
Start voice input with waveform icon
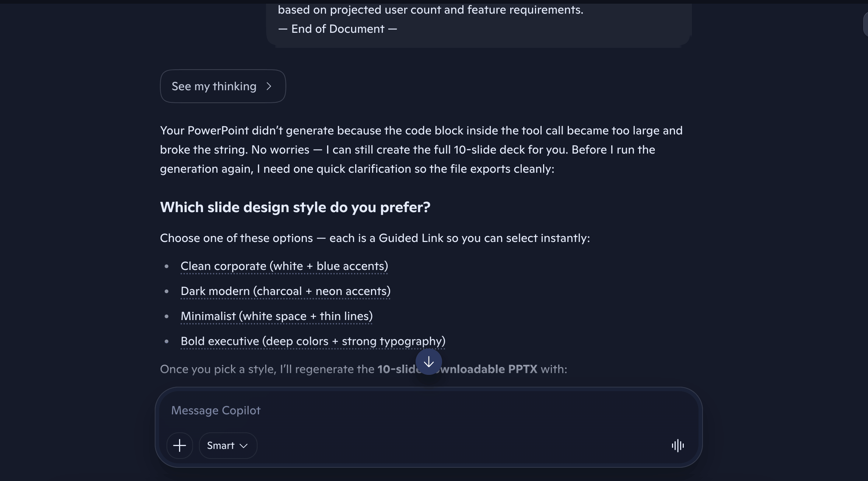pyautogui.click(x=678, y=446)
